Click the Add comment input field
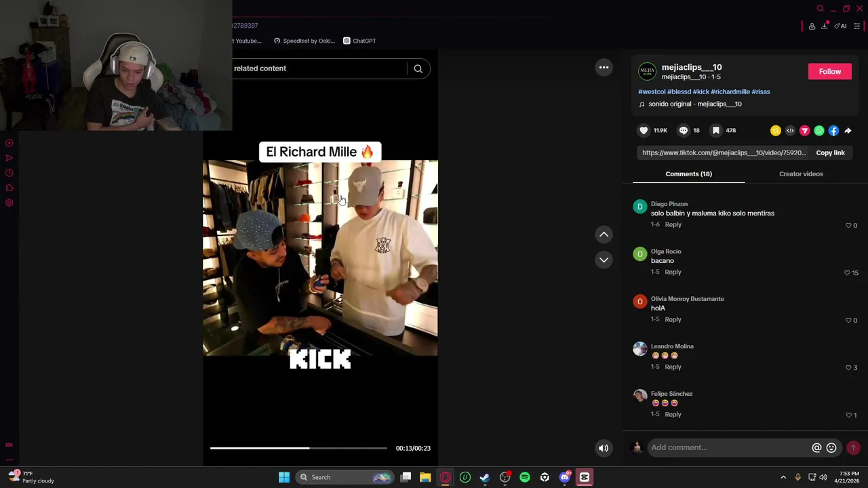Viewport: 868px width, 488px height. pyautogui.click(x=728, y=447)
